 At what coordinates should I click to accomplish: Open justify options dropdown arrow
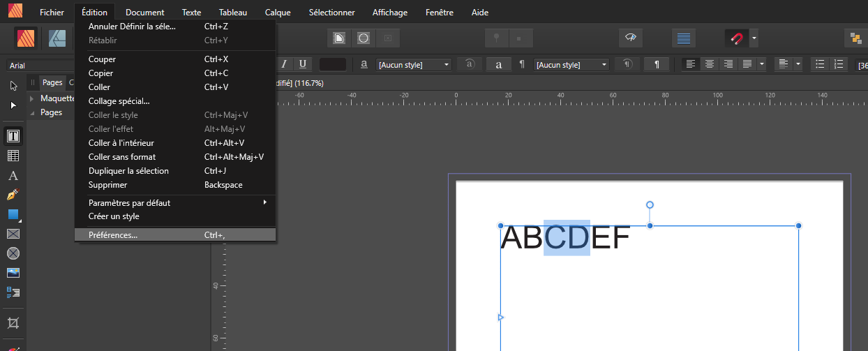point(762,64)
